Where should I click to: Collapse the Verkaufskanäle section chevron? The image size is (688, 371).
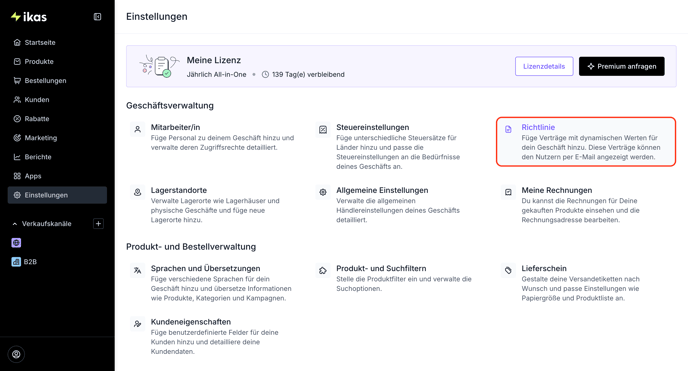(x=15, y=224)
